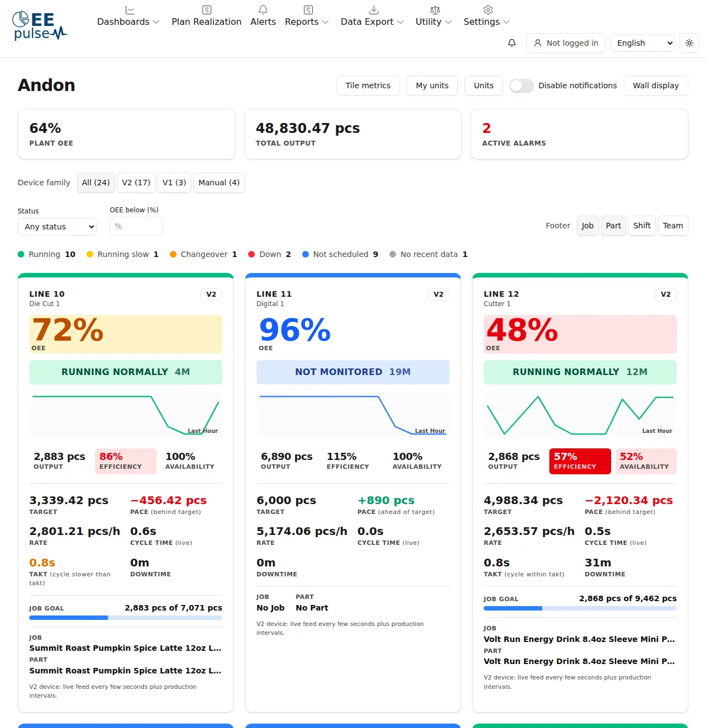Open the notification bell icon

pos(512,43)
